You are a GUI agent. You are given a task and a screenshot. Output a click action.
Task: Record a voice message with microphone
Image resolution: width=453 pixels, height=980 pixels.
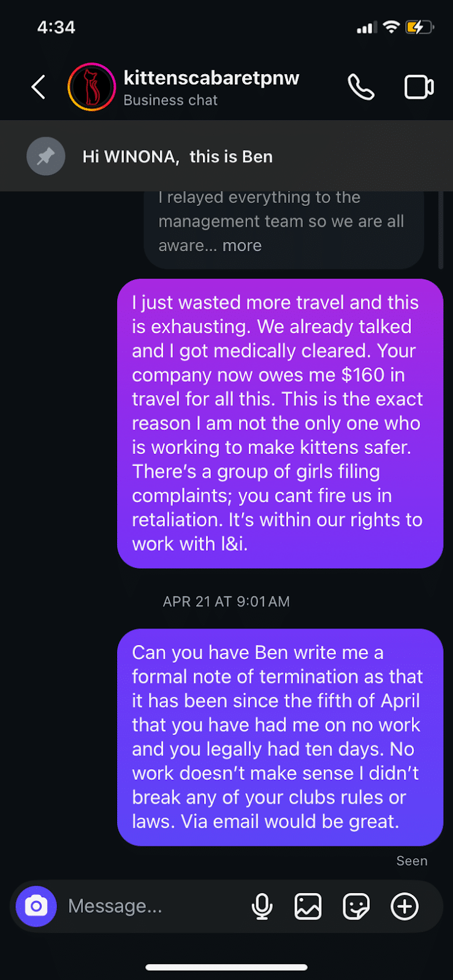262,907
